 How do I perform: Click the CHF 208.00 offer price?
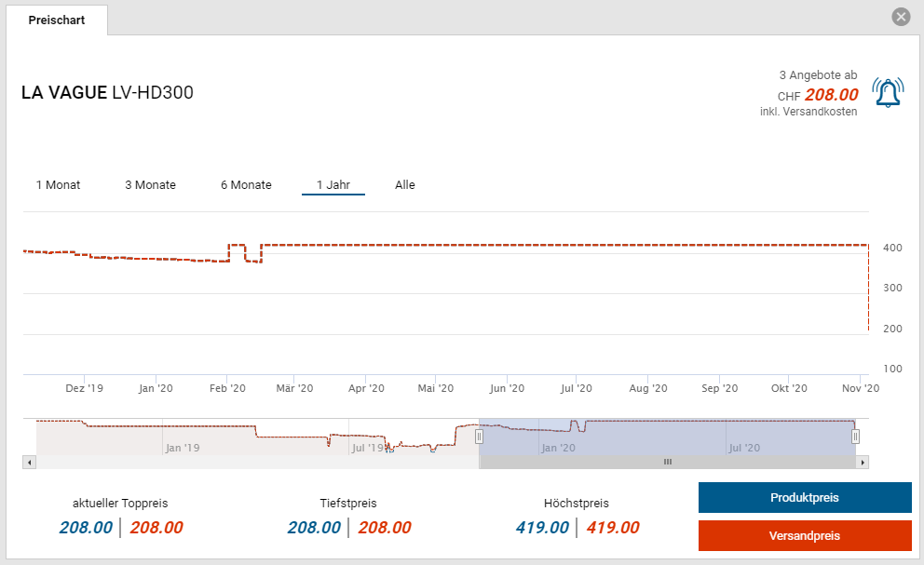click(x=831, y=95)
